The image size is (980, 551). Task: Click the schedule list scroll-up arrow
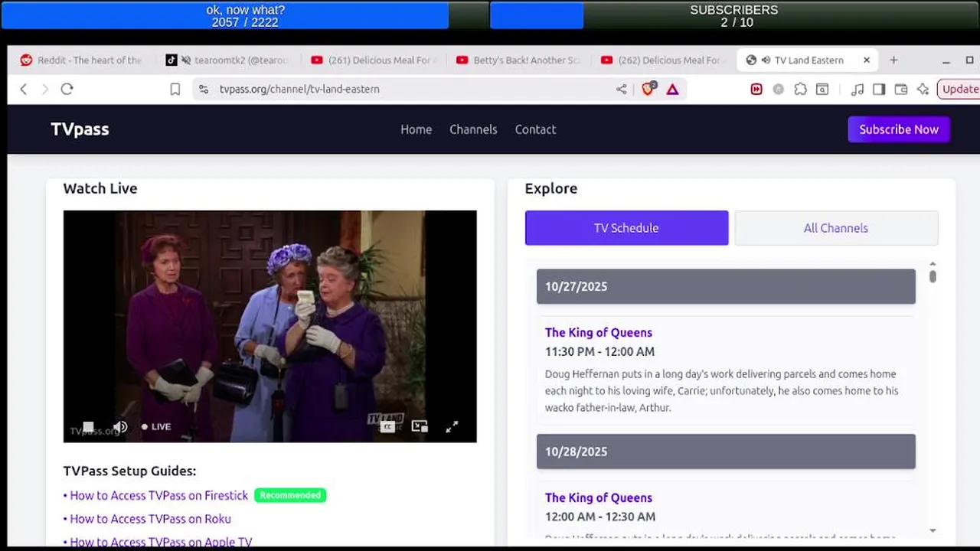pos(933,264)
